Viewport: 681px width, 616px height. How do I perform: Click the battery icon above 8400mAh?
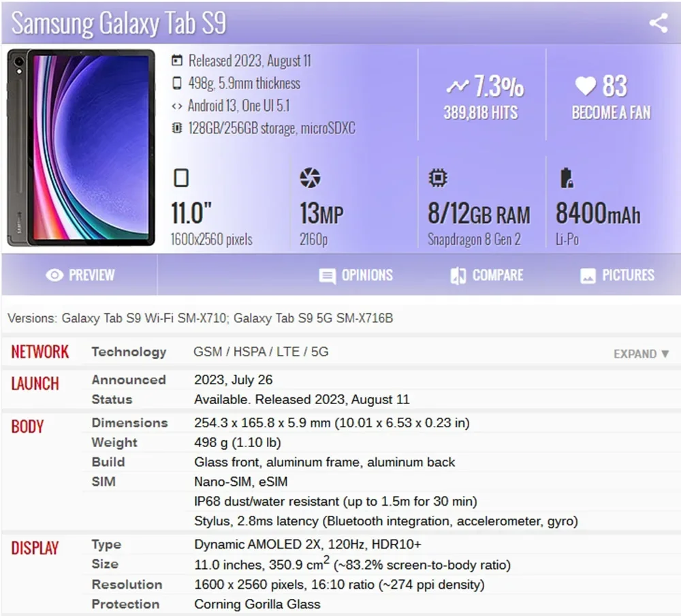pos(566,179)
